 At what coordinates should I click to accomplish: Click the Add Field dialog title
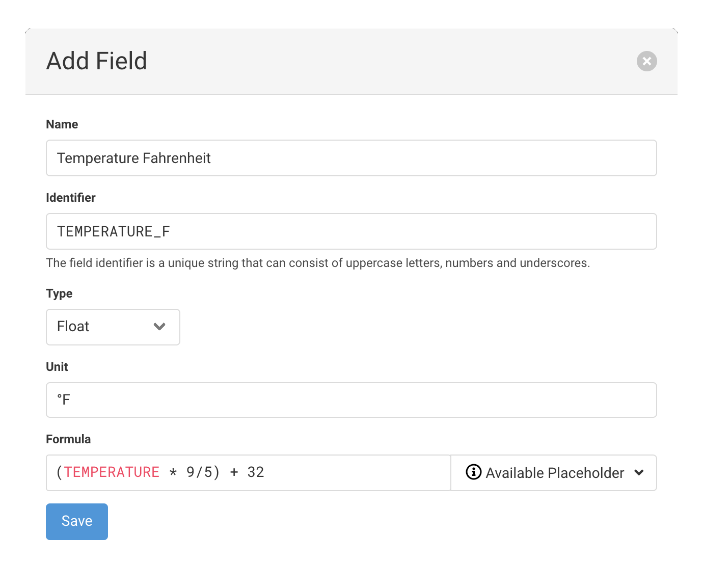(97, 61)
